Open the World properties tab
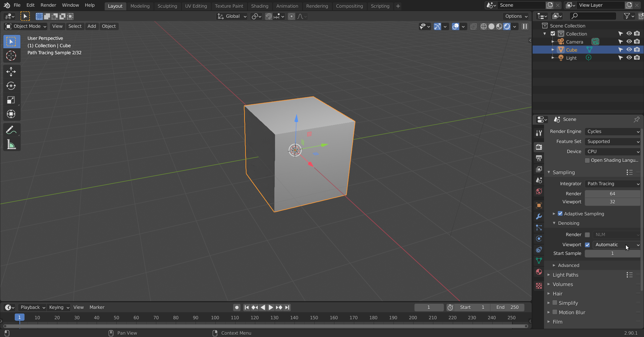The image size is (644, 337). (539, 191)
